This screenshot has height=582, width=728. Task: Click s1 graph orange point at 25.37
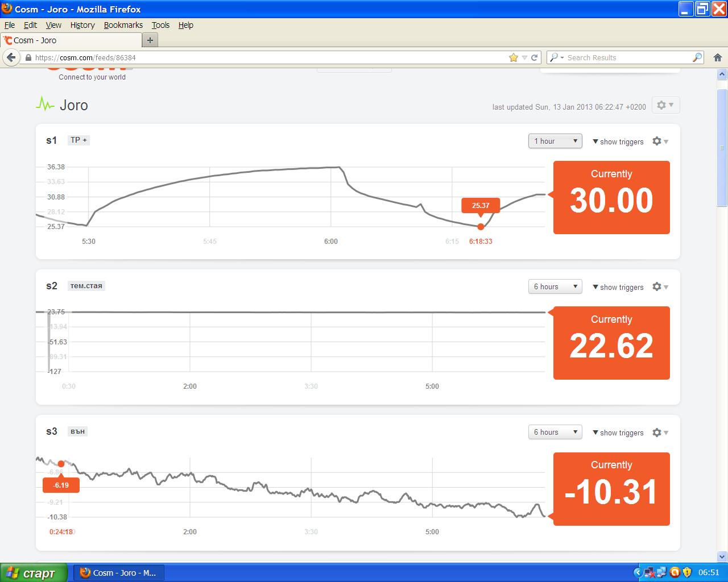tap(481, 227)
